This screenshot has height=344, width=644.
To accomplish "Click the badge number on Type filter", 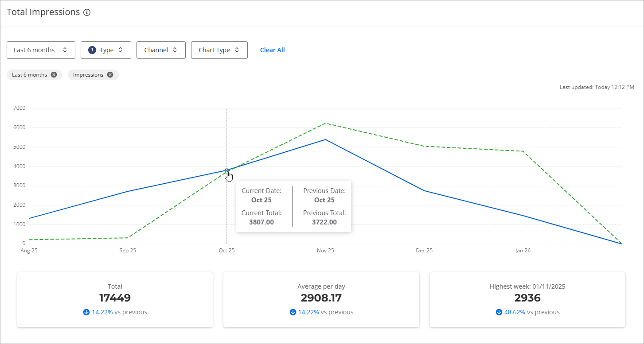I will point(92,50).
